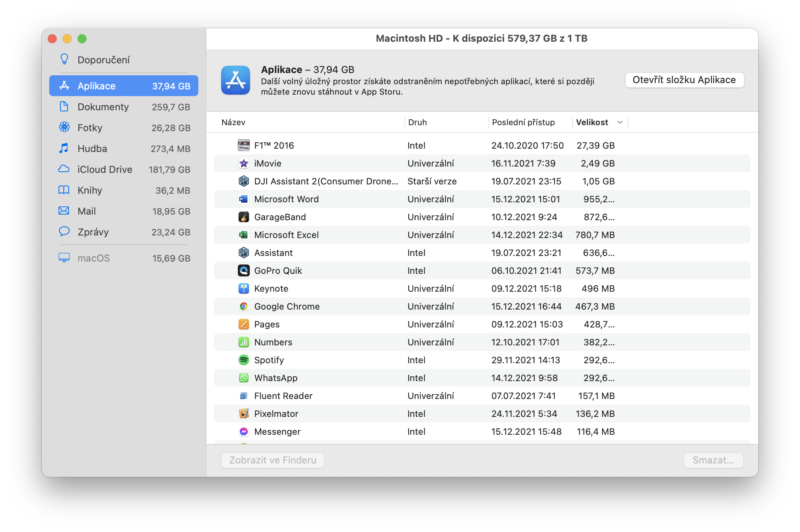Click the GoPro Quik icon
Viewport: 800px width, 532px height.
tap(243, 270)
